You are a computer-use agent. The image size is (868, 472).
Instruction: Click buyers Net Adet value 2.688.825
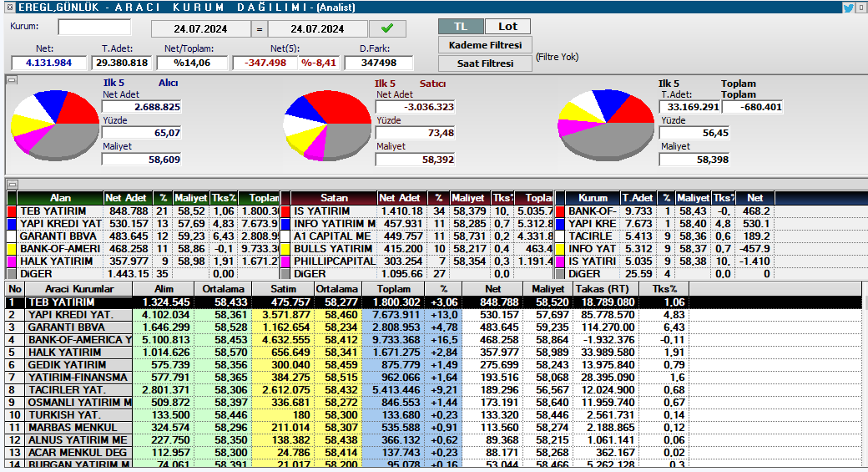(142, 107)
